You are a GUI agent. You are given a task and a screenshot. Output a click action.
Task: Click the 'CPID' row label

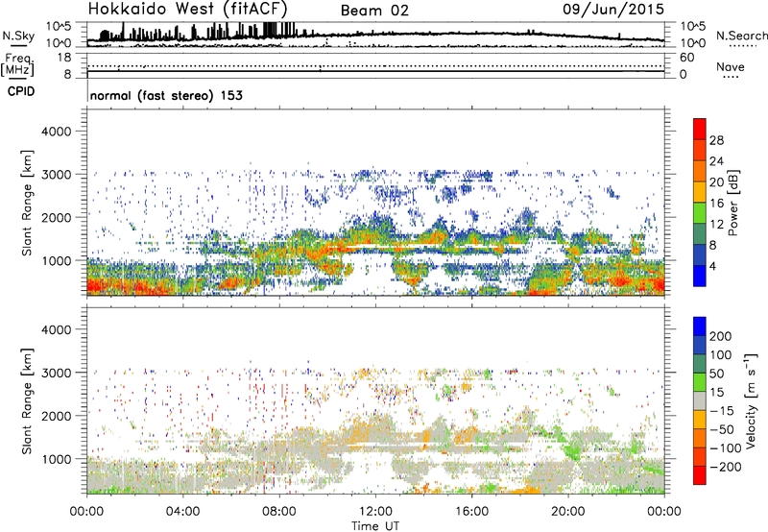click(21, 91)
